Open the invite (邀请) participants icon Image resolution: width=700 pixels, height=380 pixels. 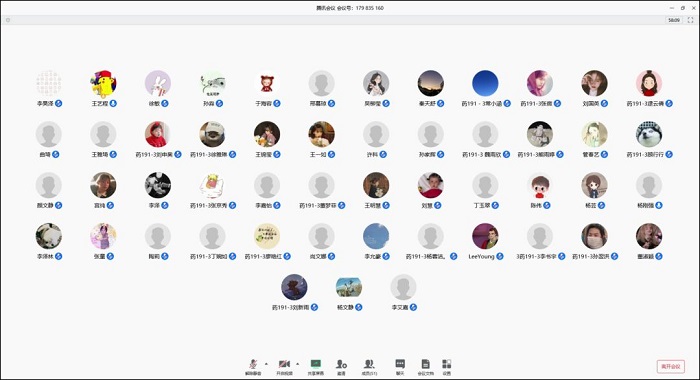pos(341,367)
